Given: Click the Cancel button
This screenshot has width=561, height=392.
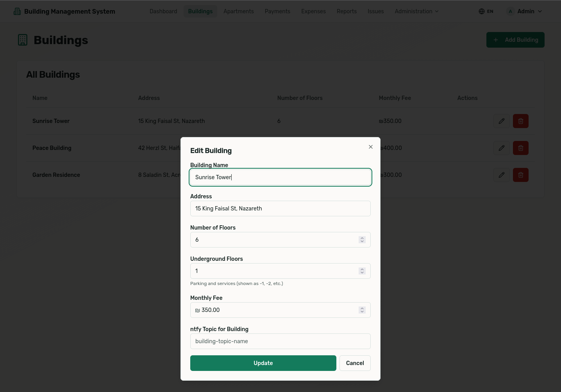Looking at the screenshot, I should pos(355,363).
